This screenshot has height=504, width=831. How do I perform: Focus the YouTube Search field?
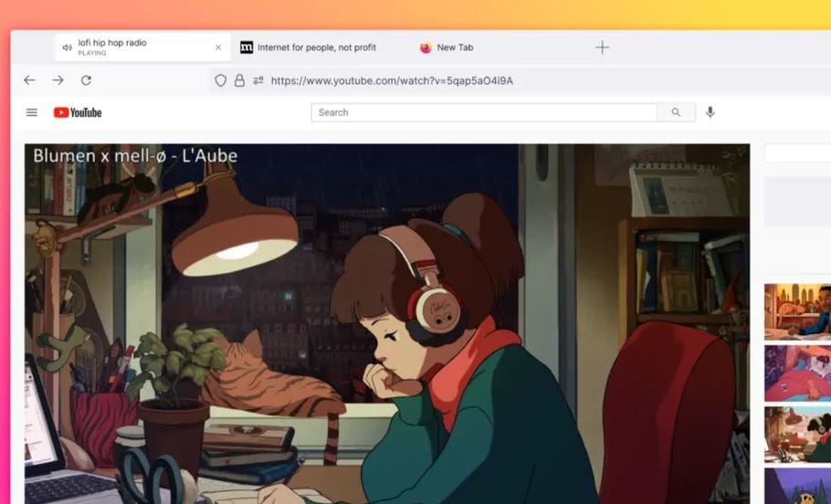(x=484, y=112)
